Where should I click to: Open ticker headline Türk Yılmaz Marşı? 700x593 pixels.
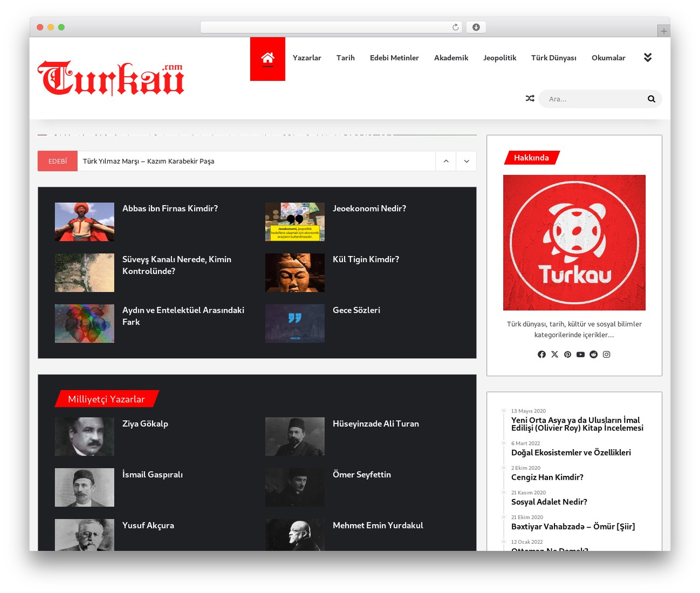pyautogui.click(x=149, y=161)
